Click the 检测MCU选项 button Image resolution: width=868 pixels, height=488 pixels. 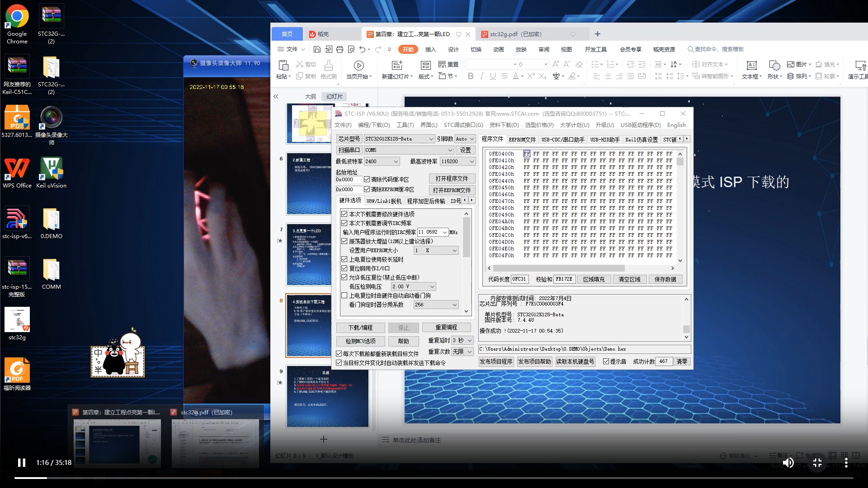[x=360, y=341]
